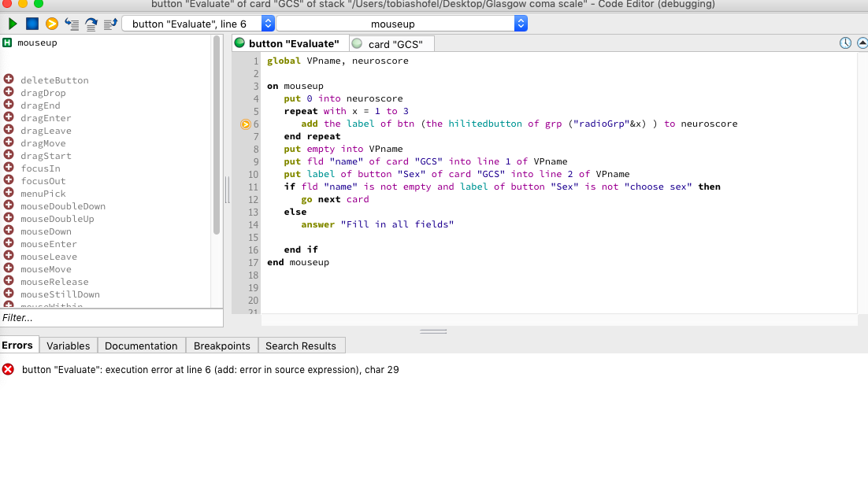Click the green Run (continue) button
The image size is (868, 499).
click(x=13, y=24)
